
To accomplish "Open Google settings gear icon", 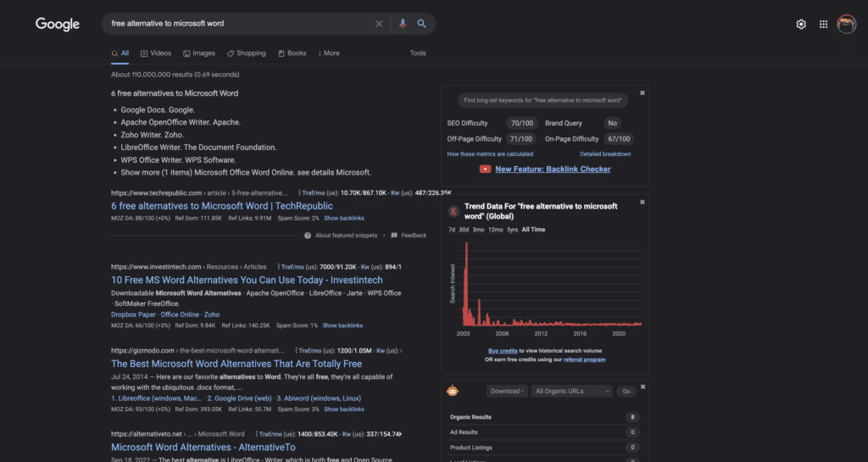I will click(x=801, y=25).
